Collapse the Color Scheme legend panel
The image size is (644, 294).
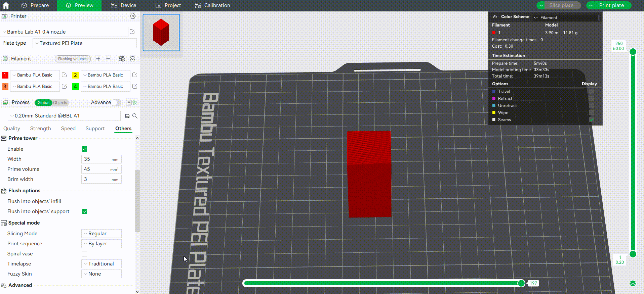click(x=495, y=16)
